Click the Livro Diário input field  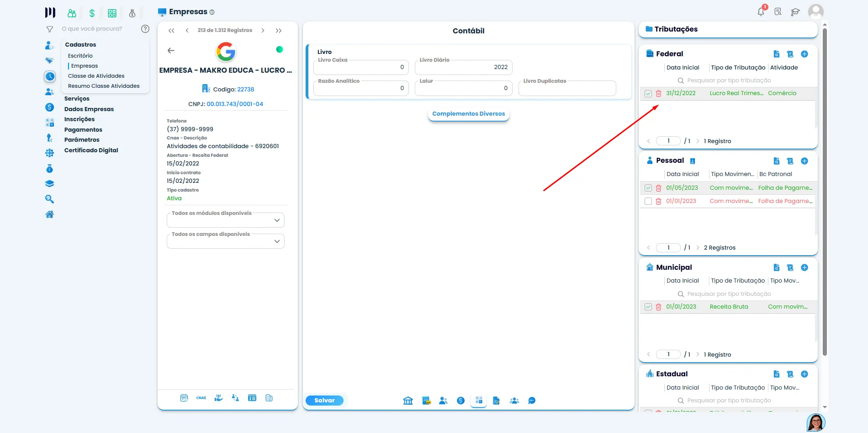coord(464,67)
